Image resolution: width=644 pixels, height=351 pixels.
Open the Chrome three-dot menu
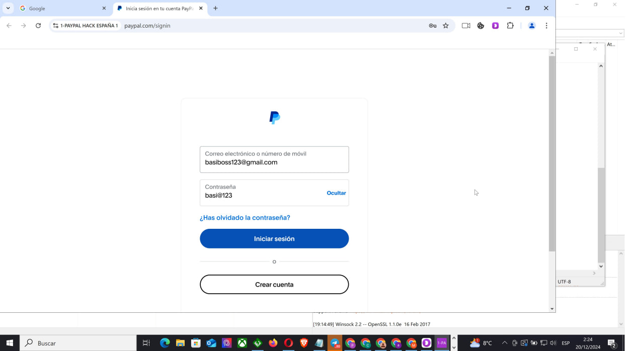coord(546,26)
